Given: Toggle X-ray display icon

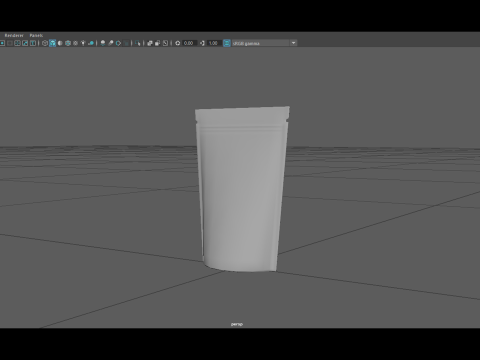Looking at the screenshot, I should [150, 43].
